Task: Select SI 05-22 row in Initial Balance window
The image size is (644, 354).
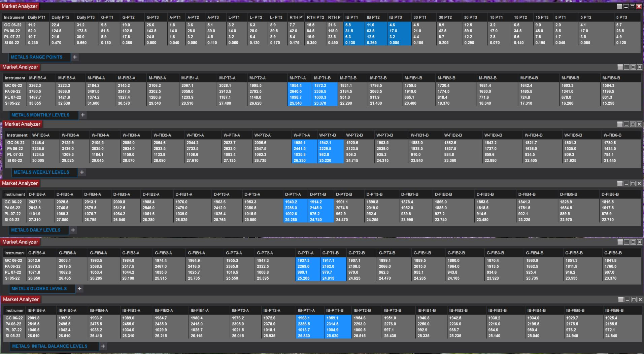Action: pyautogui.click(x=323, y=336)
